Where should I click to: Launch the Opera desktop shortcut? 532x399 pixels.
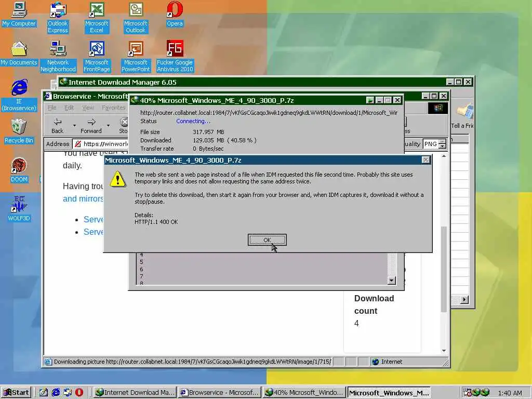[175, 14]
